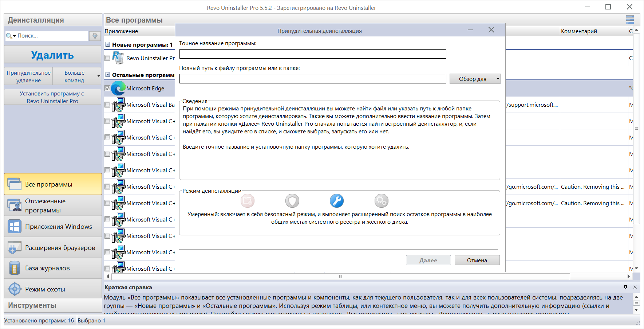Click the program list scrollbar up arrow
This screenshot has height=329, width=644.
coord(636,30)
